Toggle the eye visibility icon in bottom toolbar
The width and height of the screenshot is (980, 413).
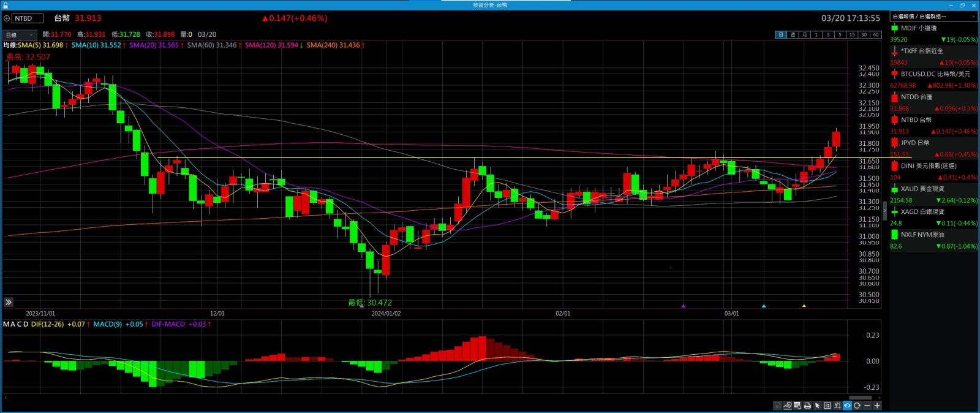[x=847, y=406]
